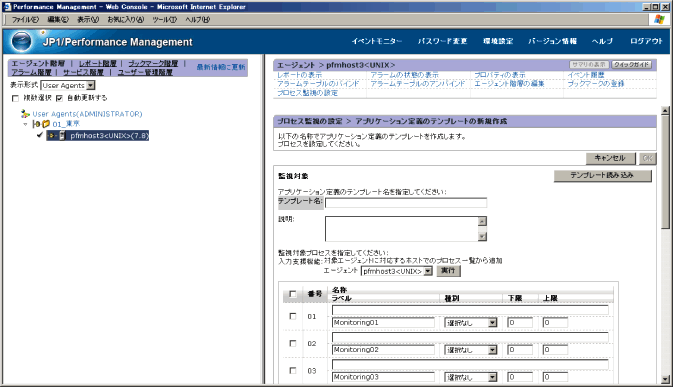This screenshot has width=673, height=387.
Task: Open the お気に入り(A) browser menu
Action: coord(126,20)
